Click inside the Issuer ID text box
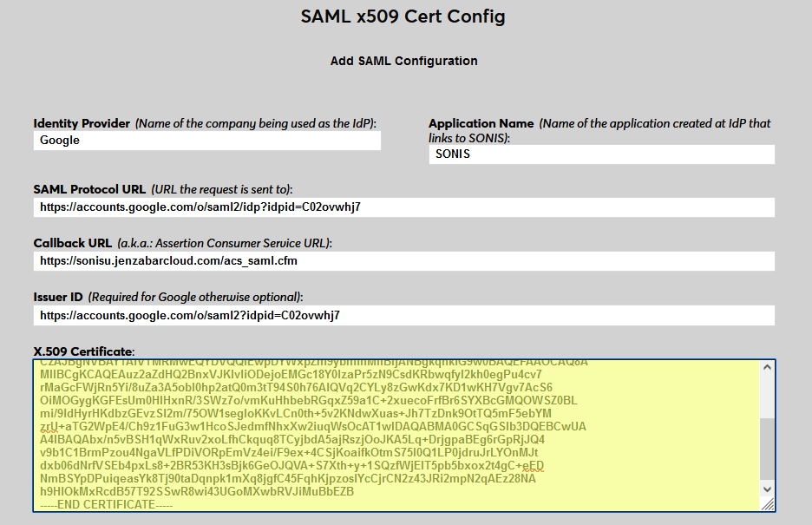 403,315
